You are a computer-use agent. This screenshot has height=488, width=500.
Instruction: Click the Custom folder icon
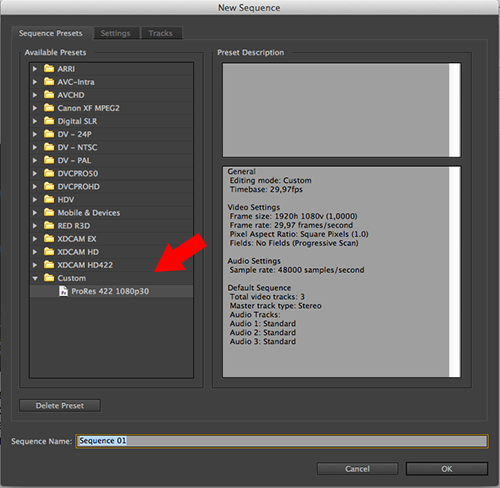(49, 278)
